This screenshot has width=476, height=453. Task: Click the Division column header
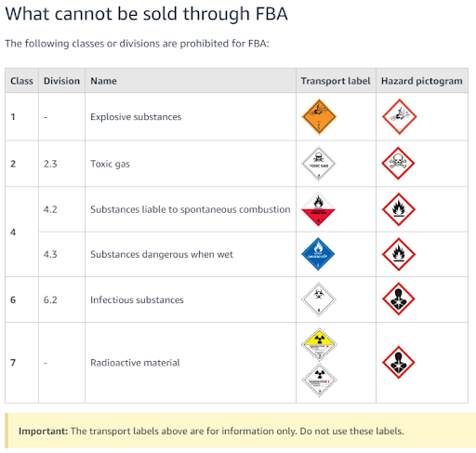[x=61, y=81]
